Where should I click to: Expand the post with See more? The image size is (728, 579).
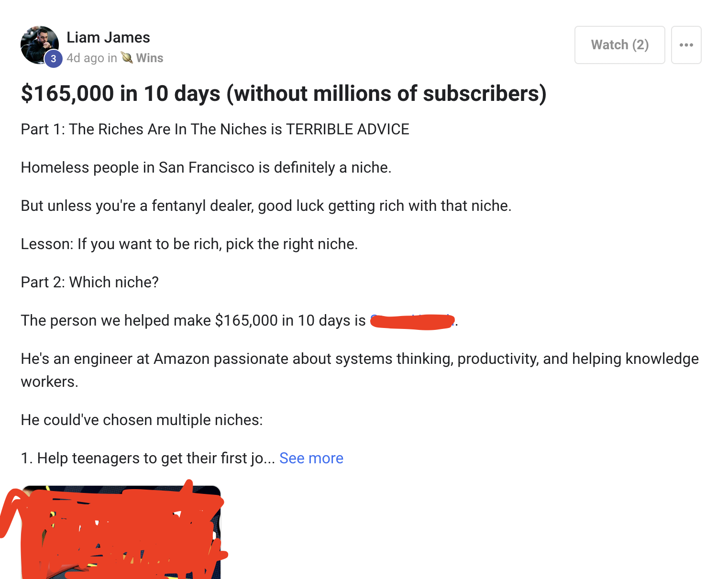(x=311, y=458)
